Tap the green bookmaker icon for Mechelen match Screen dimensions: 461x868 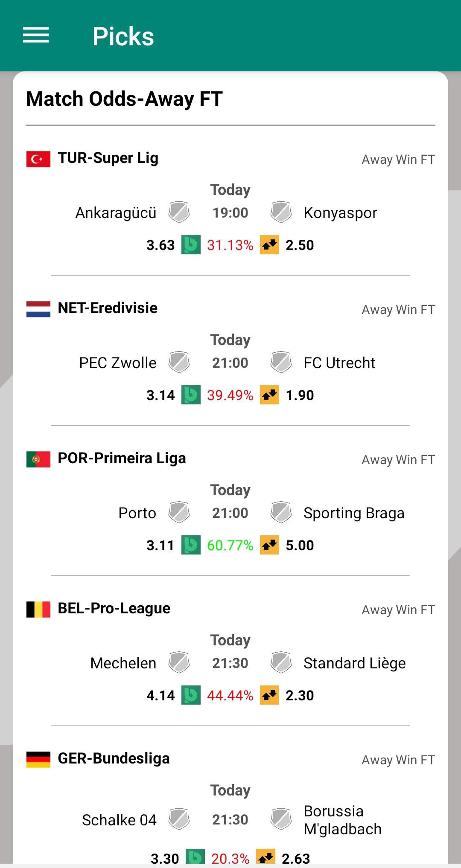click(x=191, y=695)
